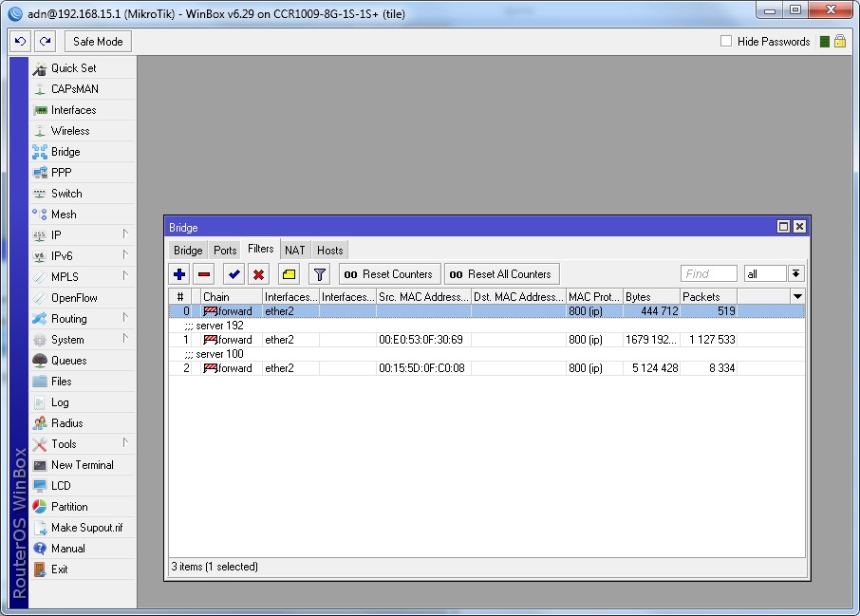860x616 pixels.
Task: Toggle the Hide Passwords checkbox
Action: coord(726,42)
